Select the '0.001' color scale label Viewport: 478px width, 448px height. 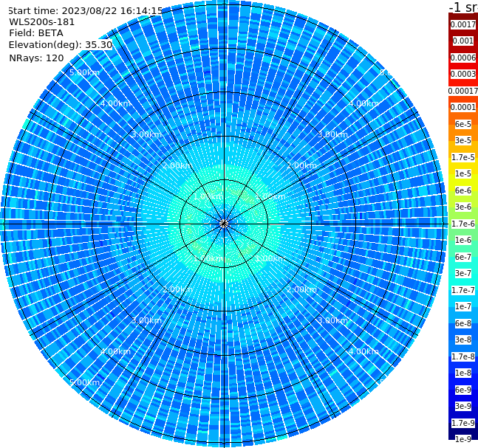pos(463,41)
